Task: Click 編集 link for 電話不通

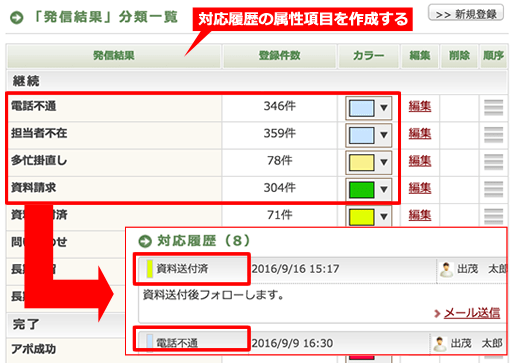Action: 420,106
